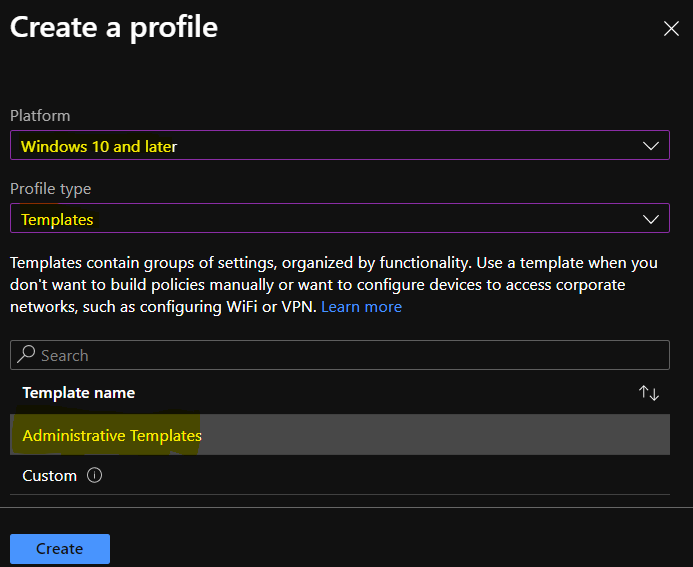
Task: Click the Platform dropdown chevron arrow
Action: point(651,146)
